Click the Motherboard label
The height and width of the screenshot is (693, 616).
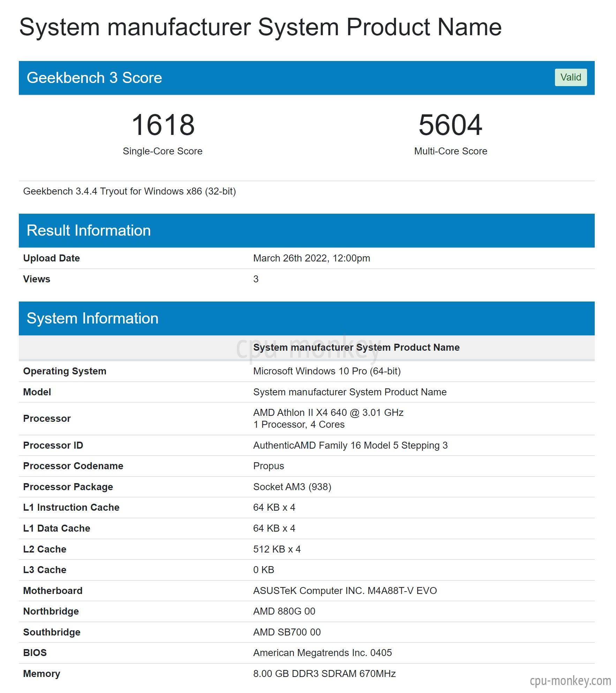click(53, 591)
